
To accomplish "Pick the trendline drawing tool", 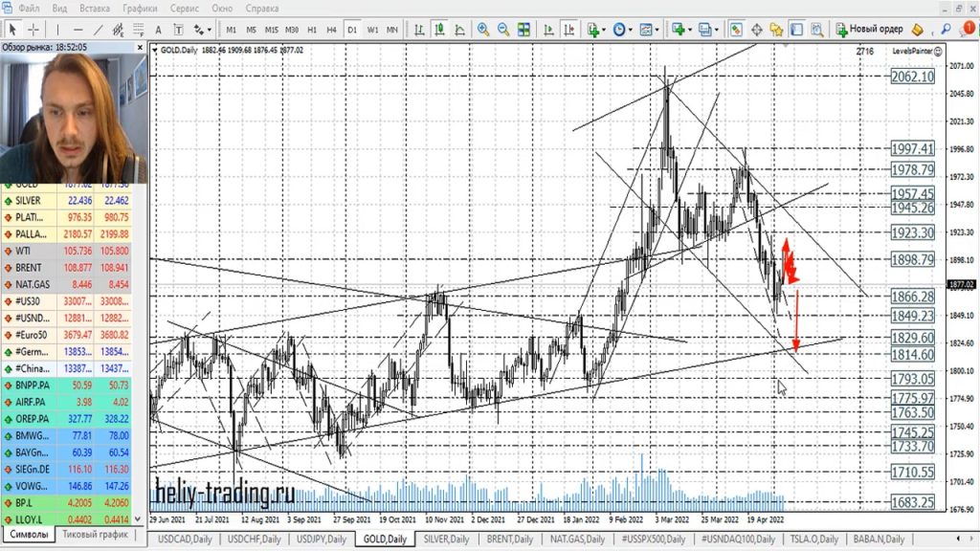I will [97, 29].
